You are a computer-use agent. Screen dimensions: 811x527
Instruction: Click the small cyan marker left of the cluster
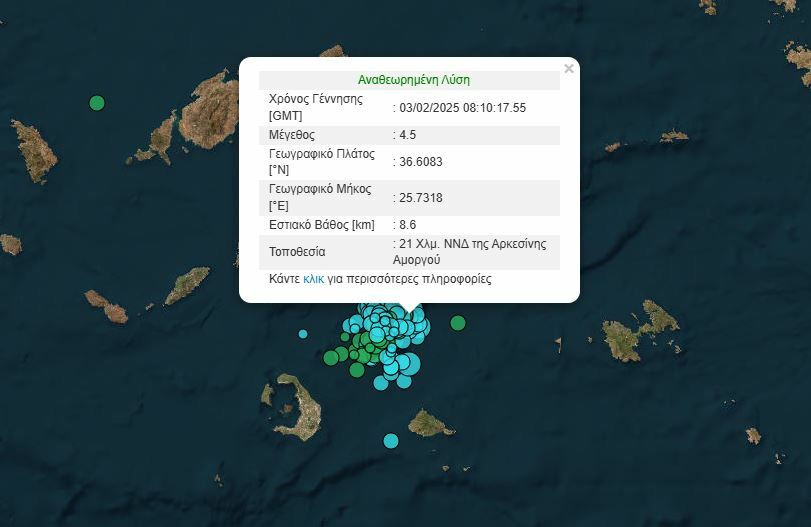click(303, 334)
